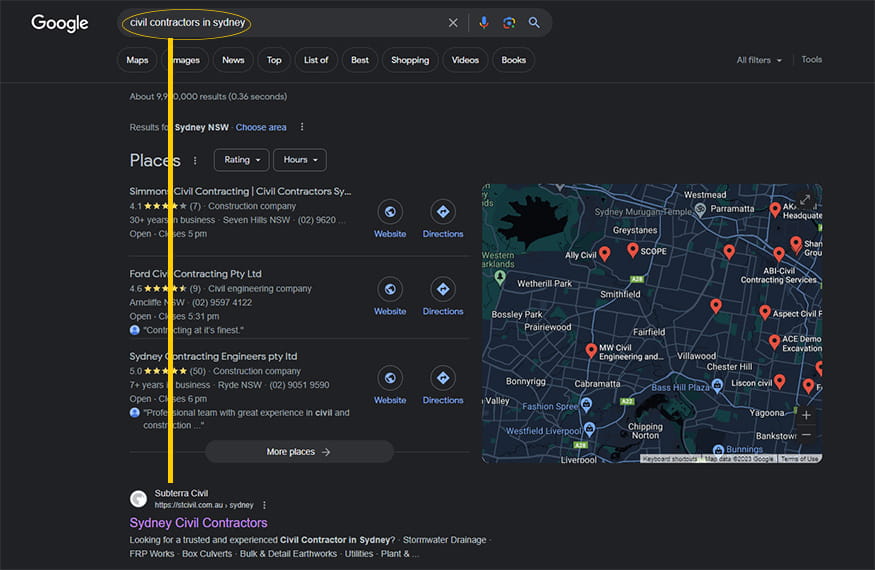875x570 pixels.
Task: Switch to the Videos tab
Action: click(x=465, y=60)
